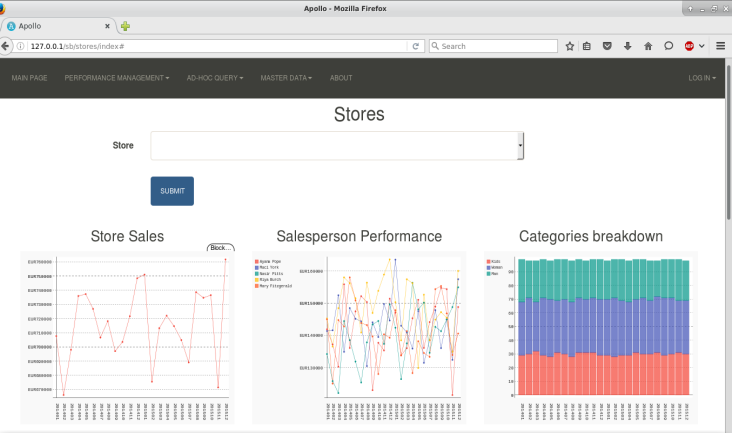
Task: Expand the Ad-Hoc Query menu
Action: click(215, 78)
